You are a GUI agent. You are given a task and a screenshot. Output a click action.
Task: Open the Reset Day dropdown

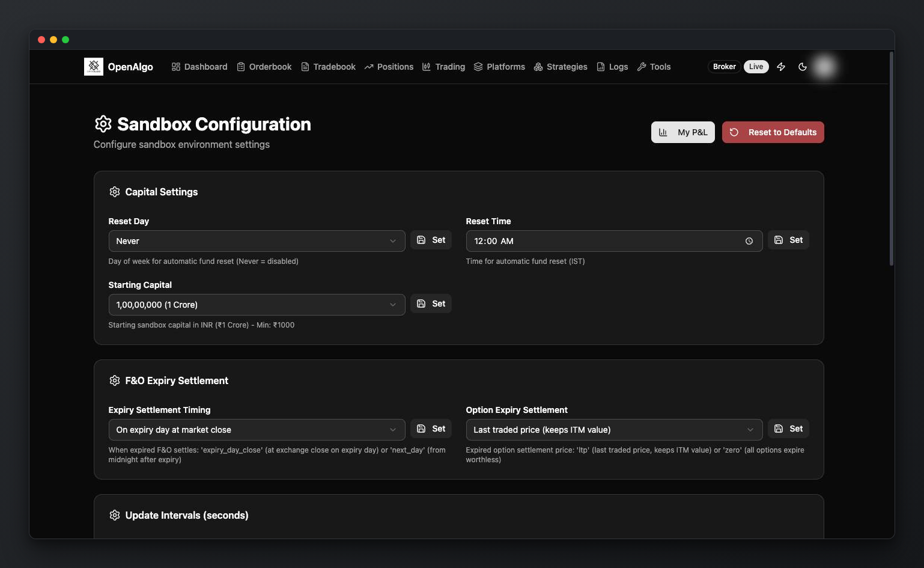(x=257, y=241)
